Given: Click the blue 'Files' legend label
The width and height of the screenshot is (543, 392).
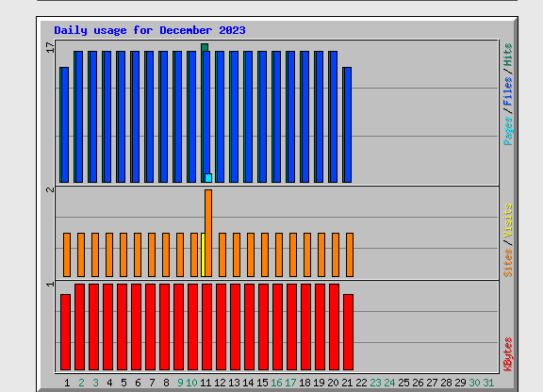Looking at the screenshot, I should (x=508, y=91).
